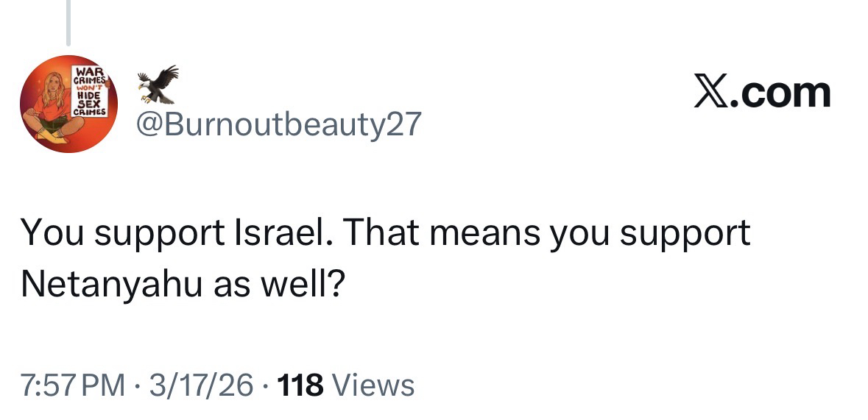Screen dimensions: 868x420
Task: Open the @Burnoutbeauty27 handle link
Action: (279, 125)
